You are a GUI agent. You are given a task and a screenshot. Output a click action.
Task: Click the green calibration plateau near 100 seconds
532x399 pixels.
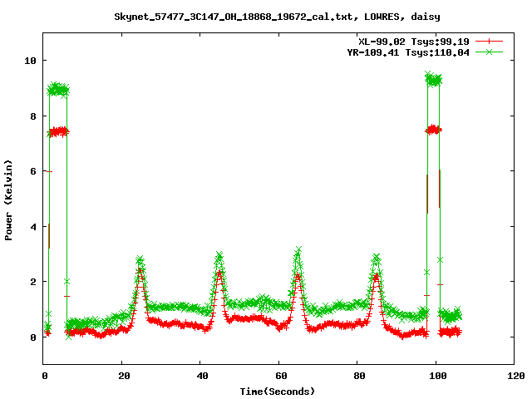433,80
